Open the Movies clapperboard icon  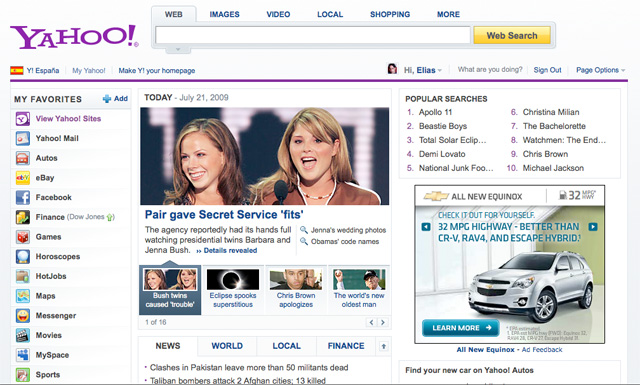(22, 335)
